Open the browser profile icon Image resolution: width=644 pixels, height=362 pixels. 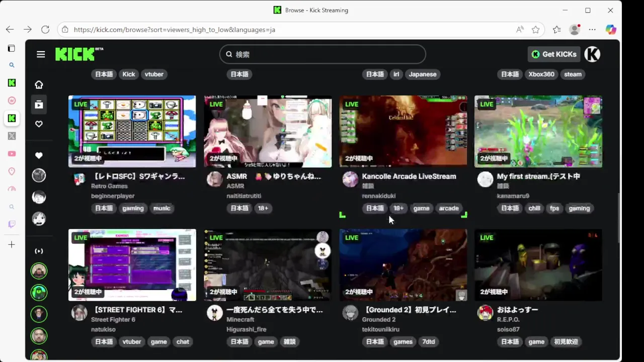click(575, 30)
